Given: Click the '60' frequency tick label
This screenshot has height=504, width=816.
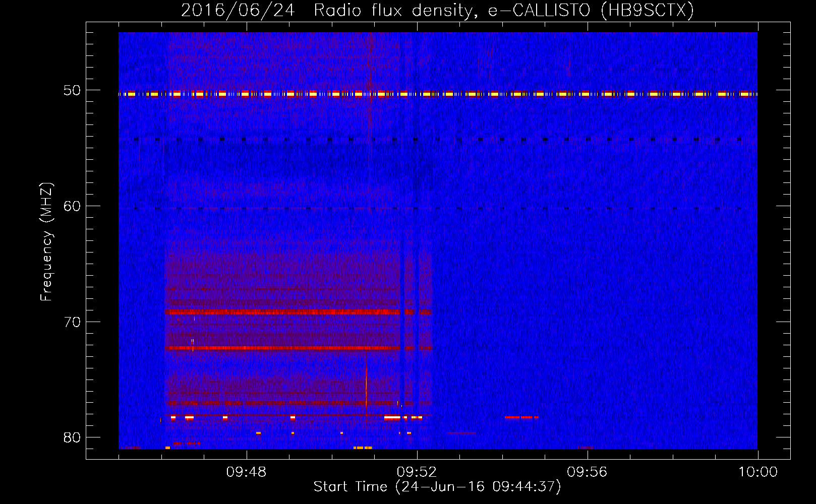Looking at the screenshot, I should pos(72,206).
